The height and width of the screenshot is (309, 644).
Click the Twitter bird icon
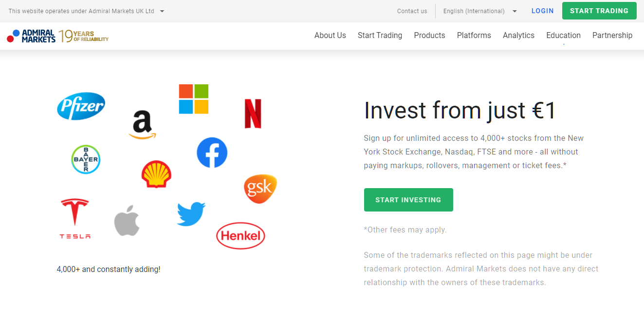click(191, 214)
